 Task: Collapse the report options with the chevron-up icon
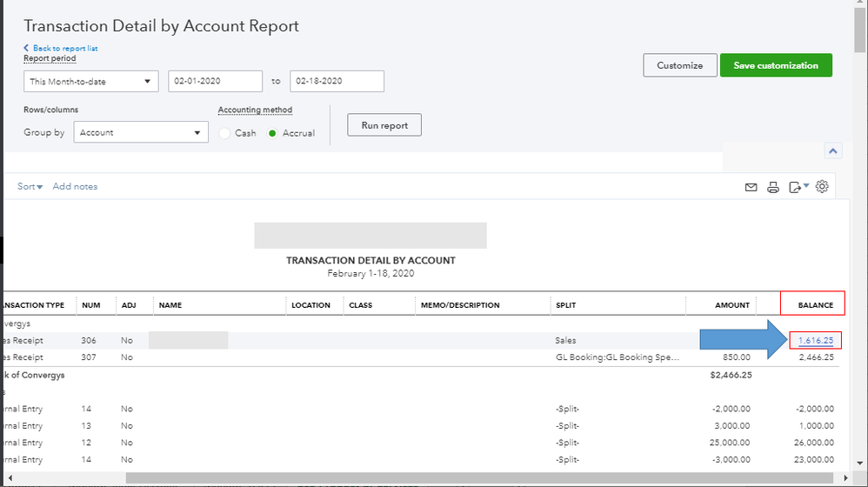tap(833, 151)
